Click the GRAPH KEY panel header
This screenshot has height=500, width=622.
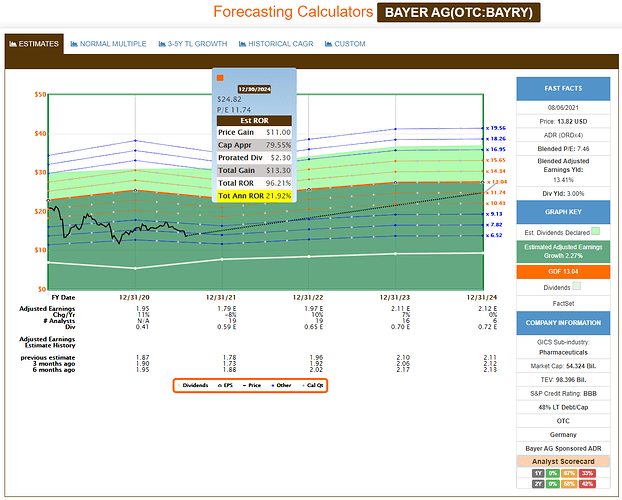click(563, 212)
